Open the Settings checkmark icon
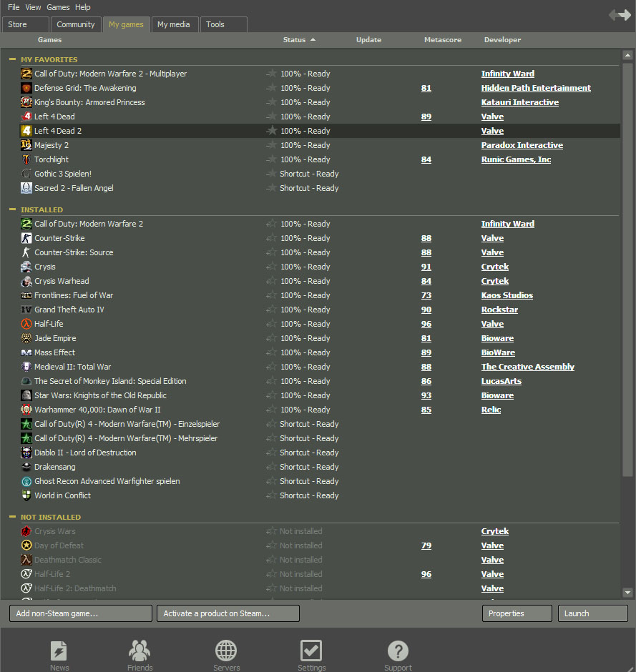 311,651
